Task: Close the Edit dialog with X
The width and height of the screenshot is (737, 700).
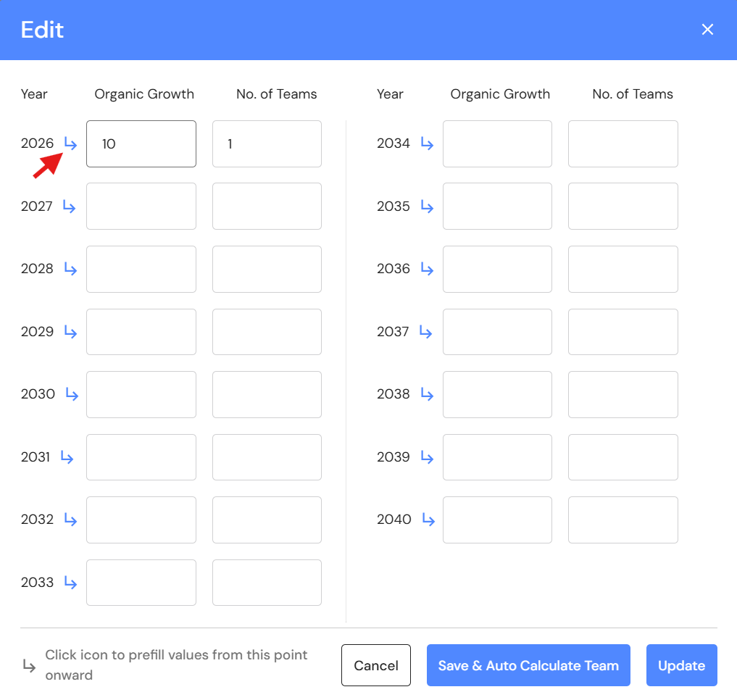Action: [x=707, y=30]
